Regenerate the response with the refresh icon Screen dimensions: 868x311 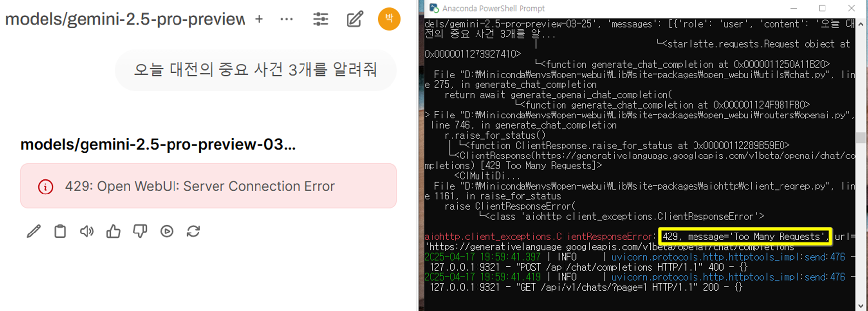pos(193,231)
